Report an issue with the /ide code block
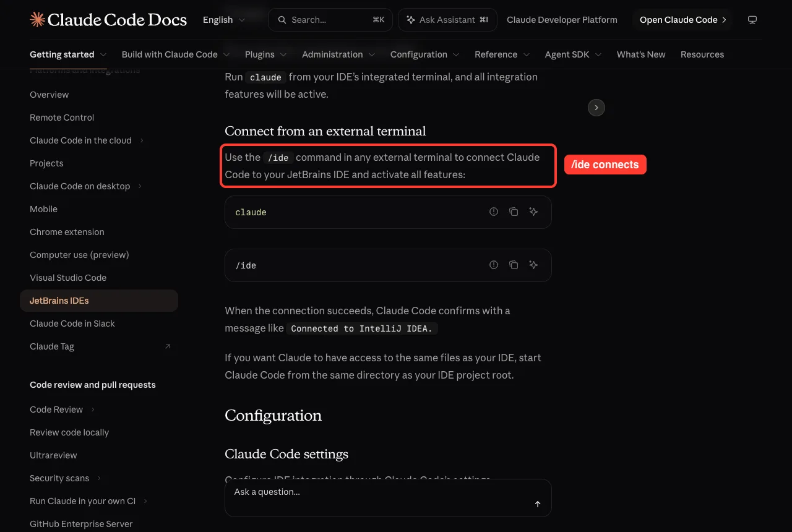The image size is (792, 532). [494, 265]
